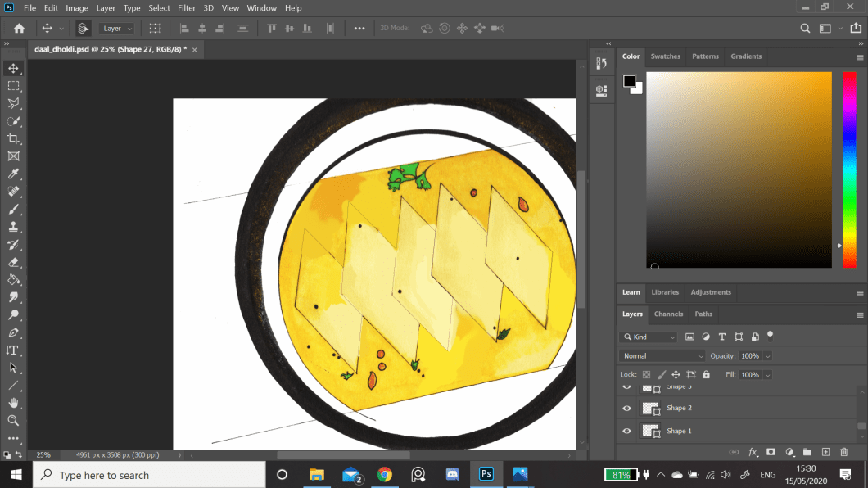Click the black foreground color swatch

629,80
